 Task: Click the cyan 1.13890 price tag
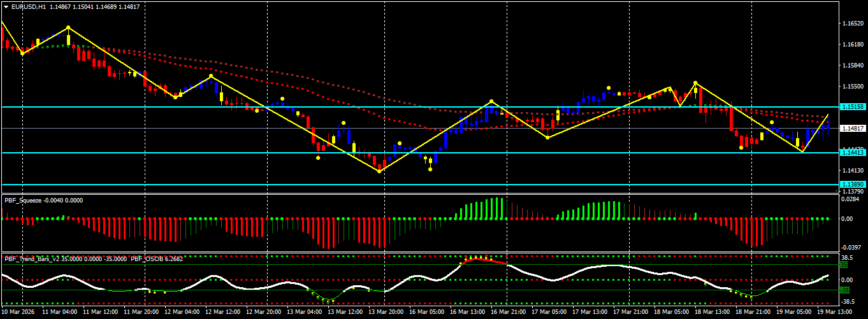coord(853,185)
